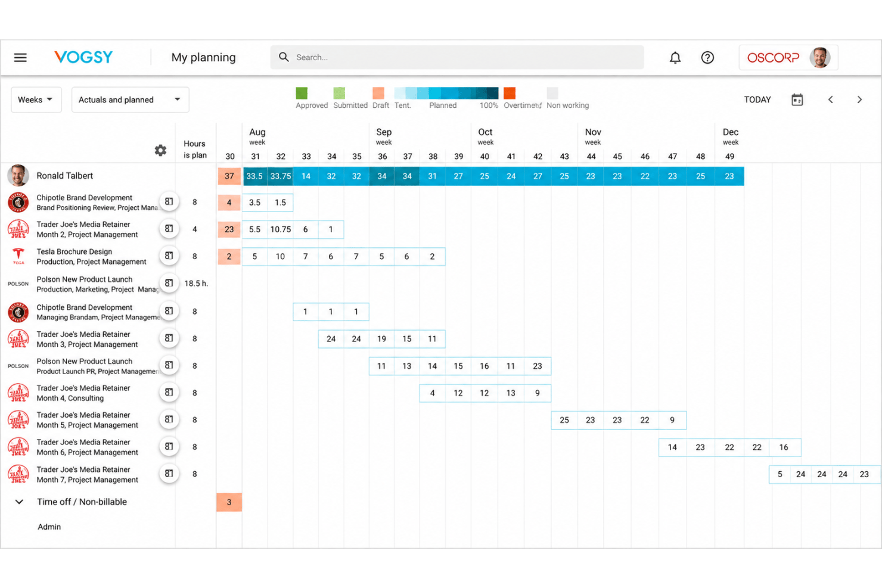Open Polson New Product Launch Production row

[98, 284]
